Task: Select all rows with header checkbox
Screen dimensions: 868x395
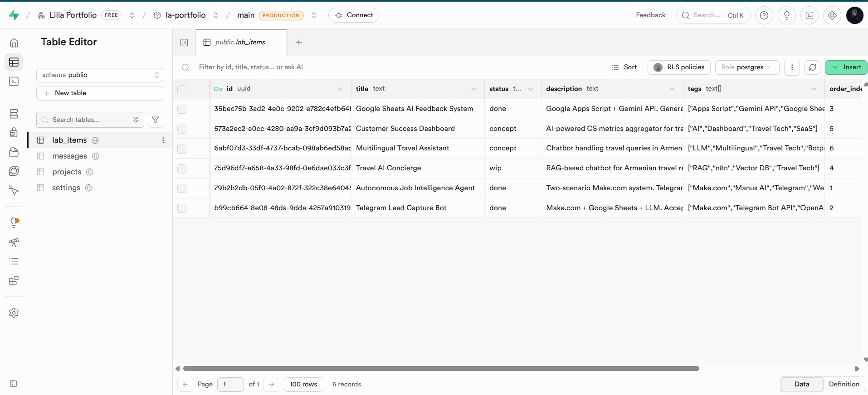Action: coord(182,89)
